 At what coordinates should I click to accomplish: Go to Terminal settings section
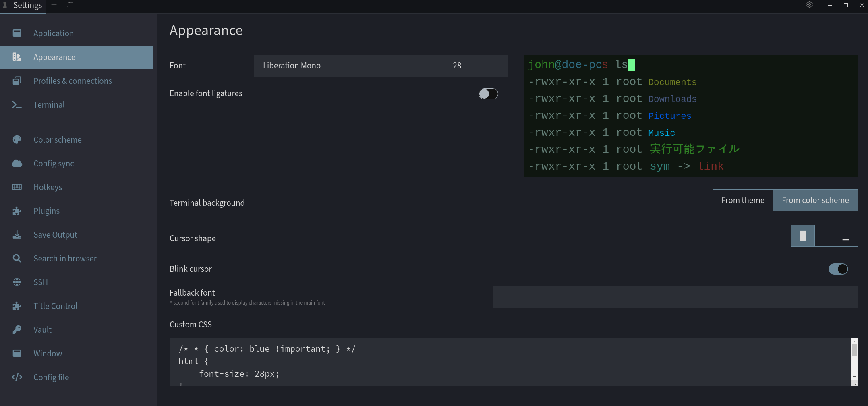coord(49,105)
